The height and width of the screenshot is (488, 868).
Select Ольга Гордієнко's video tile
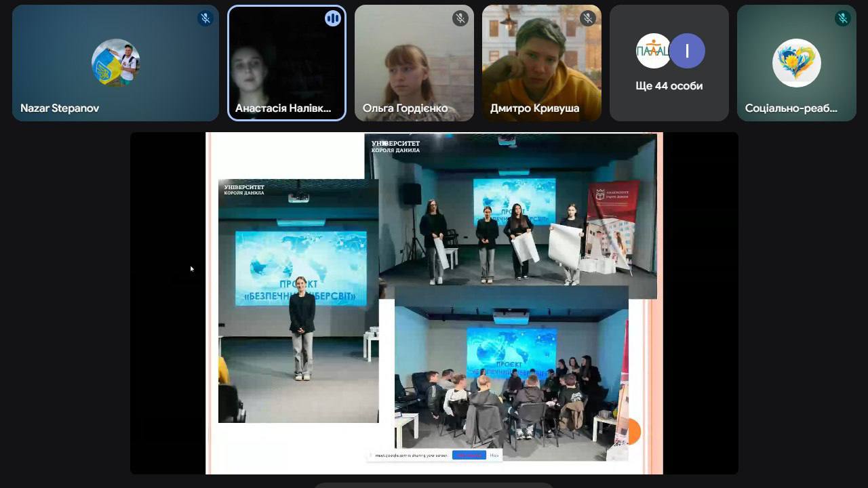coord(414,64)
